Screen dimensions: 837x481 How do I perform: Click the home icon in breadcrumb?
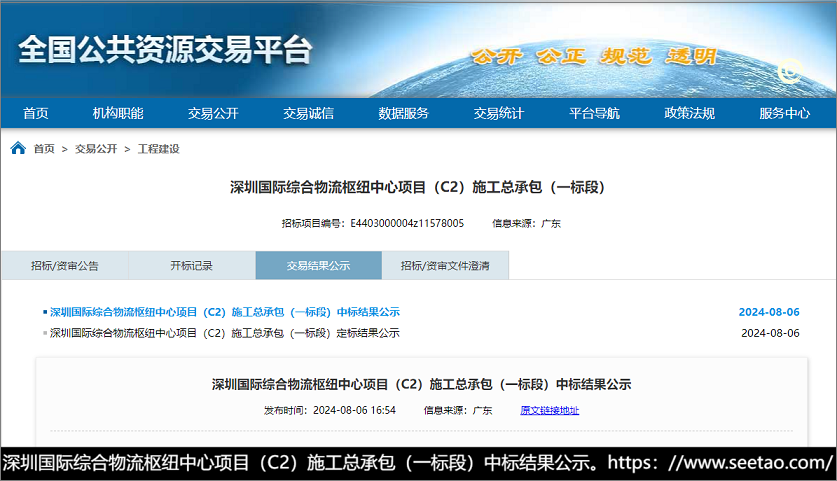point(18,148)
